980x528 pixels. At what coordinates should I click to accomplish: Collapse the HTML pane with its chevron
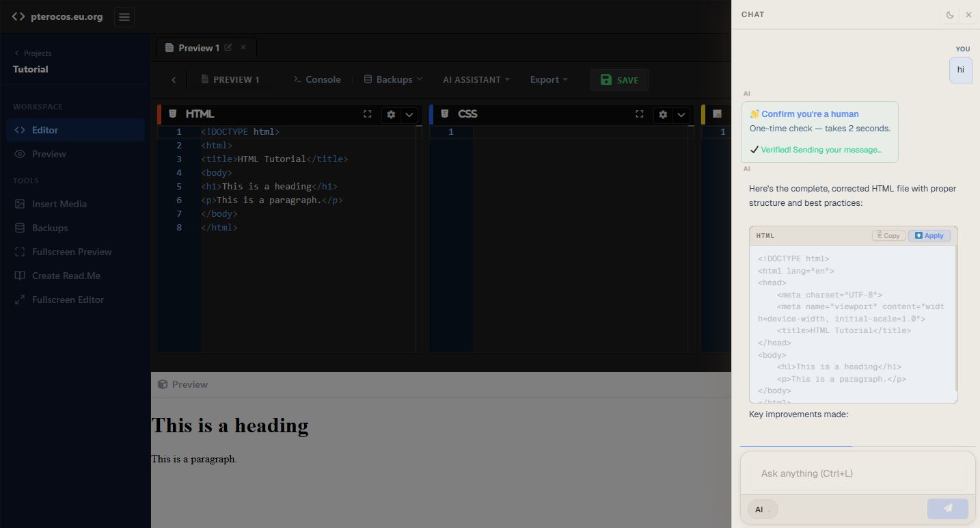(x=409, y=115)
